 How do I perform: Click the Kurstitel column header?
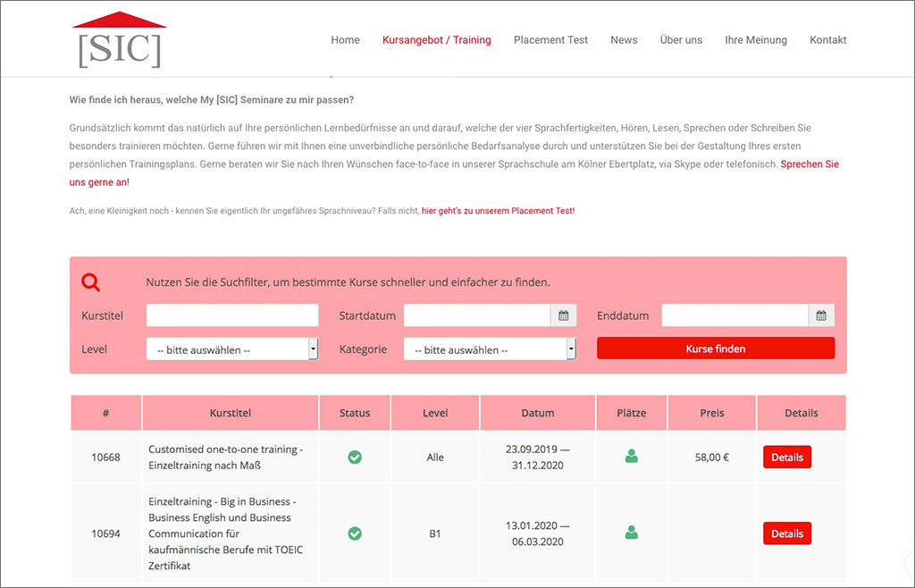[x=231, y=413]
